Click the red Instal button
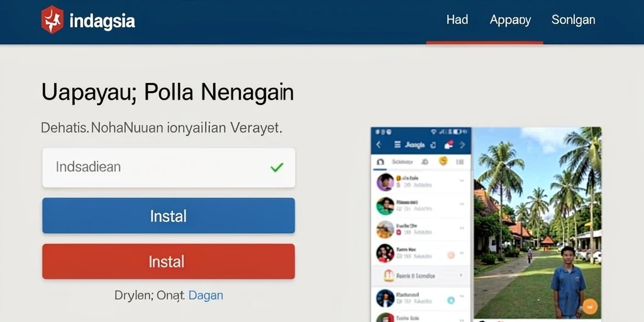Viewport: 644px width, 322px height. click(x=169, y=262)
